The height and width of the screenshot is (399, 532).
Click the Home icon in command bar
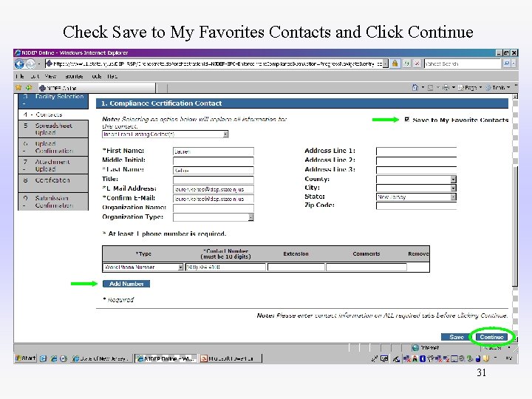tap(415, 87)
